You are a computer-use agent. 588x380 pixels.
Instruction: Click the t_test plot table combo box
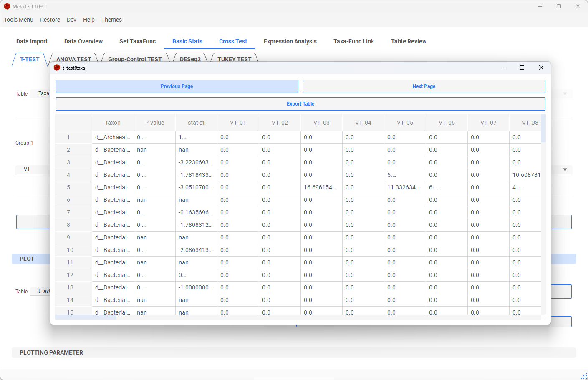(x=40, y=291)
